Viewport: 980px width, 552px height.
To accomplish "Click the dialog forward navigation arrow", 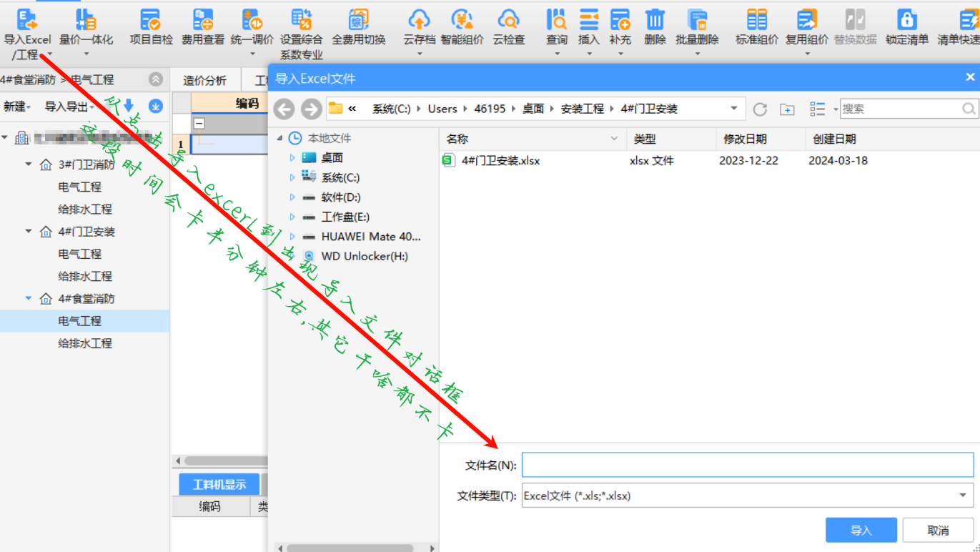I will point(311,109).
